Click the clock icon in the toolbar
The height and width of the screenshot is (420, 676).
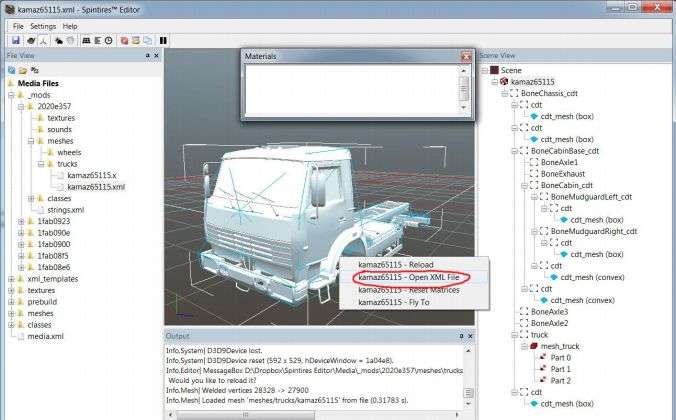108,40
